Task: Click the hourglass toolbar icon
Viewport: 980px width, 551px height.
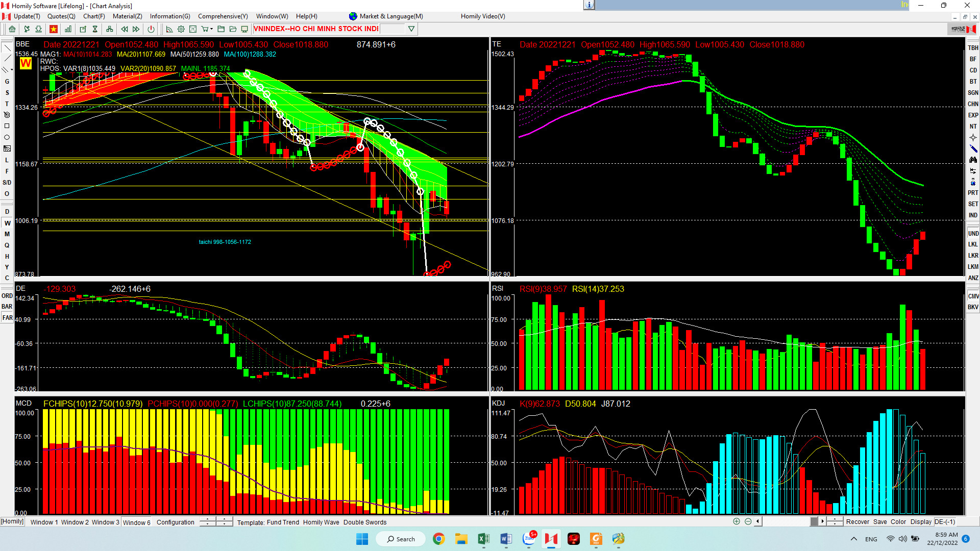Action: 95,29
